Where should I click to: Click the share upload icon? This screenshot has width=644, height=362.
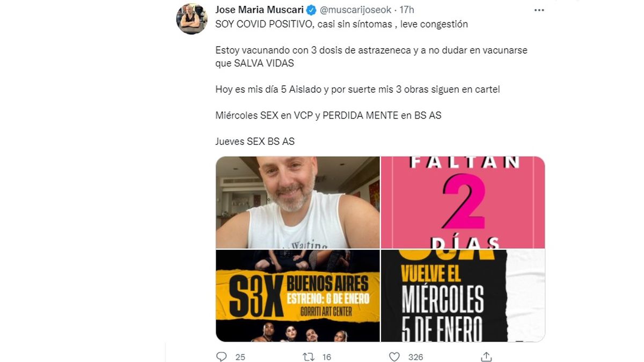(486, 357)
